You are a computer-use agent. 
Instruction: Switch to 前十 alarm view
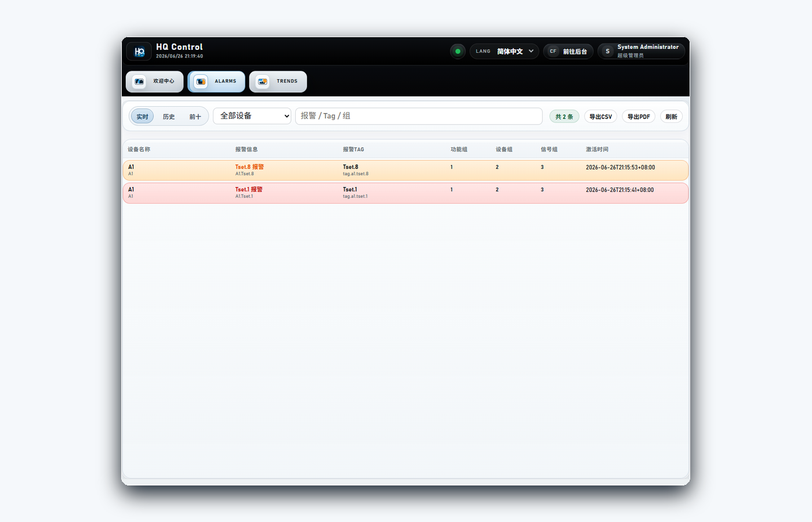pos(195,117)
